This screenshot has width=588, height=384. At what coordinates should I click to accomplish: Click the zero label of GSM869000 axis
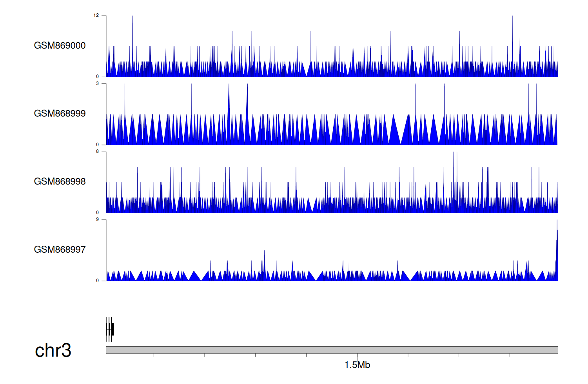98,77
